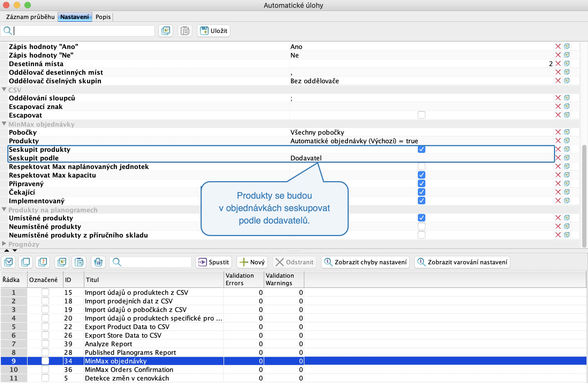
Task: Reset the Desetinná místa value with red X
Action: point(558,64)
